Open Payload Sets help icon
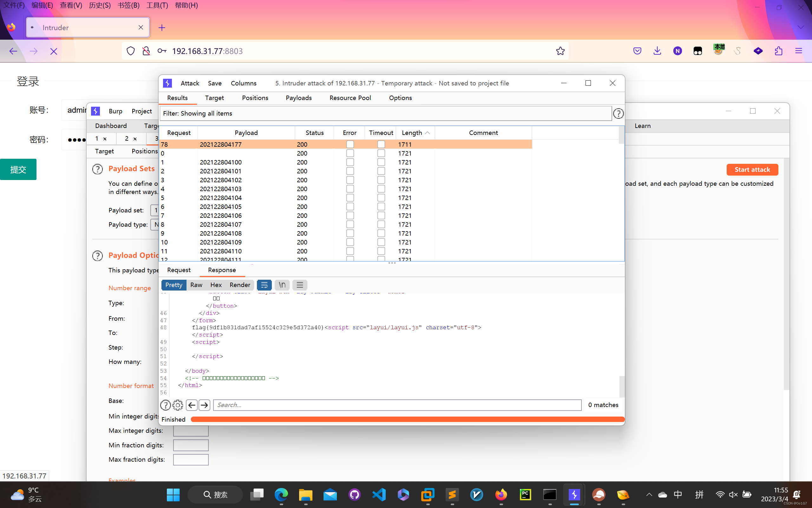 [97, 169]
